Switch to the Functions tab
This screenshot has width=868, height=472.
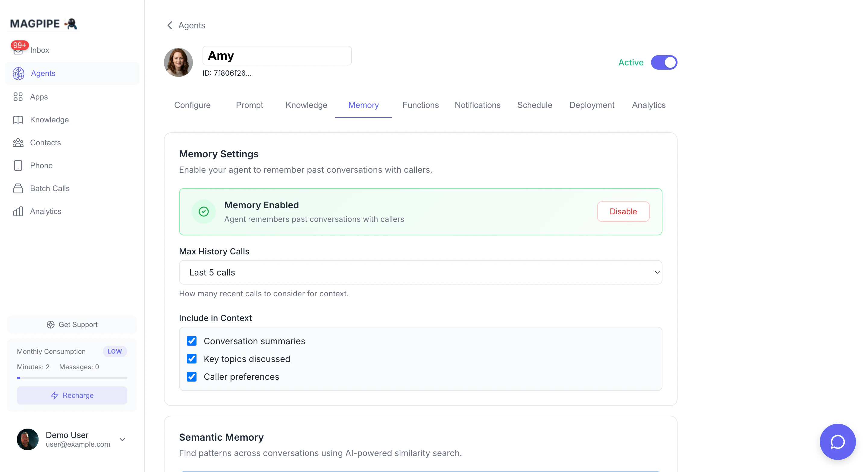pyautogui.click(x=420, y=105)
